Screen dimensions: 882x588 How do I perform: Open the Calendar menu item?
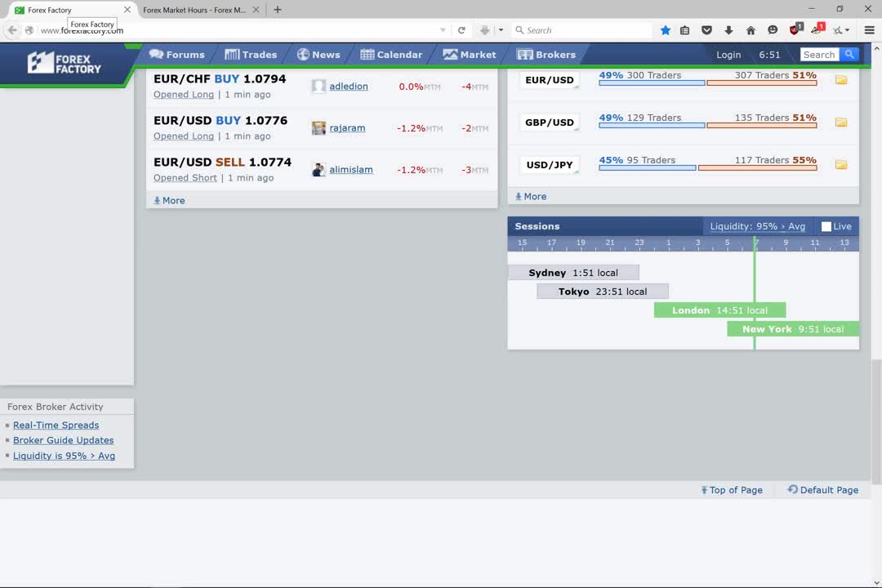click(391, 55)
